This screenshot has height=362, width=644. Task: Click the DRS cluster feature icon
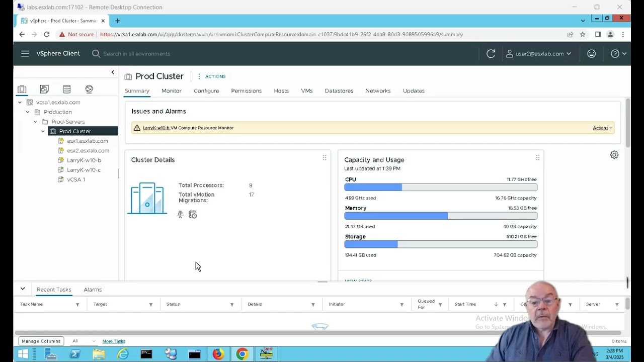coord(180,215)
